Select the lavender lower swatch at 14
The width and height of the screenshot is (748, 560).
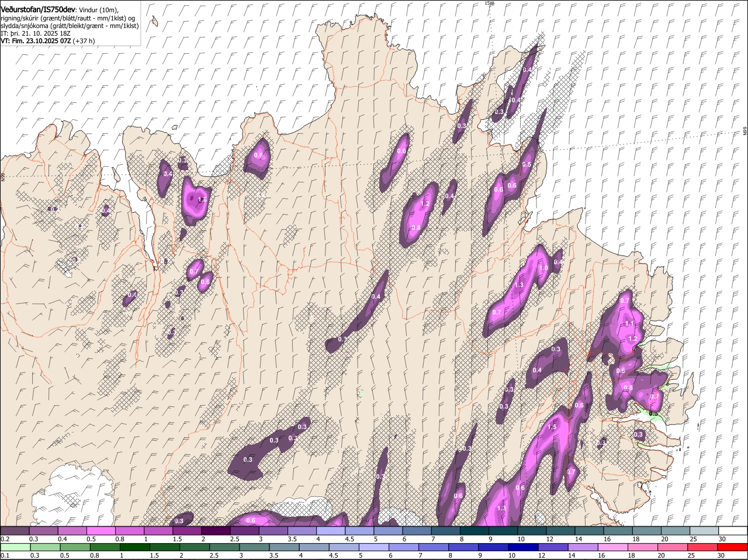coord(583,547)
